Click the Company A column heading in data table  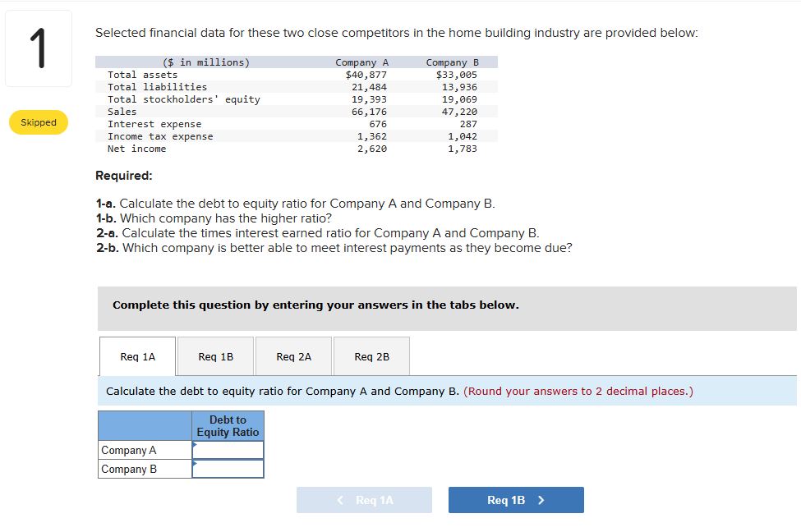pyautogui.click(x=362, y=62)
